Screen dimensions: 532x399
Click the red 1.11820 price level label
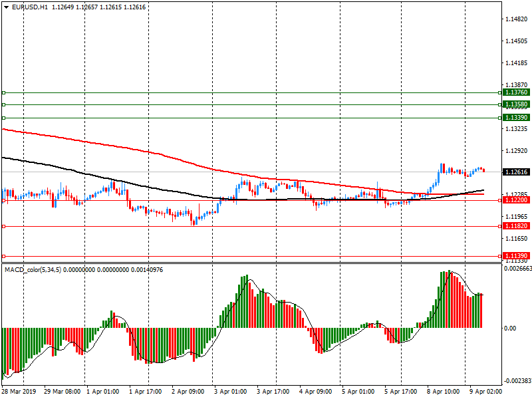tap(516, 226)
